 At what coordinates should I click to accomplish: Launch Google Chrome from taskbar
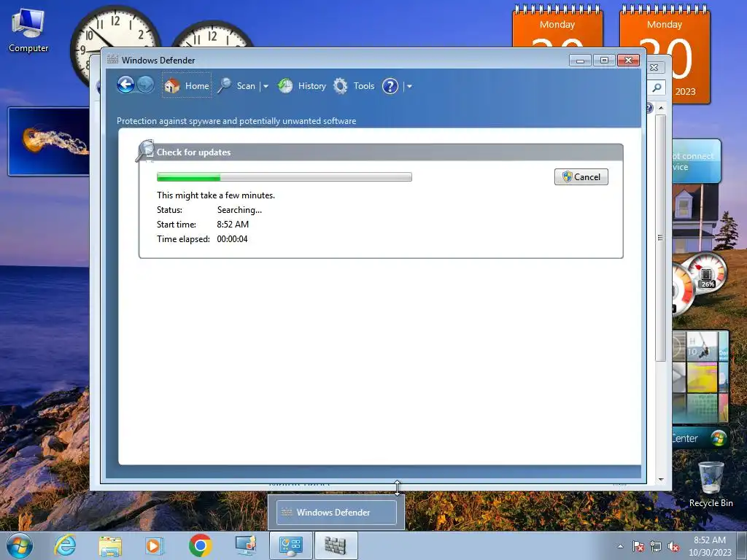tap(200, 545)
